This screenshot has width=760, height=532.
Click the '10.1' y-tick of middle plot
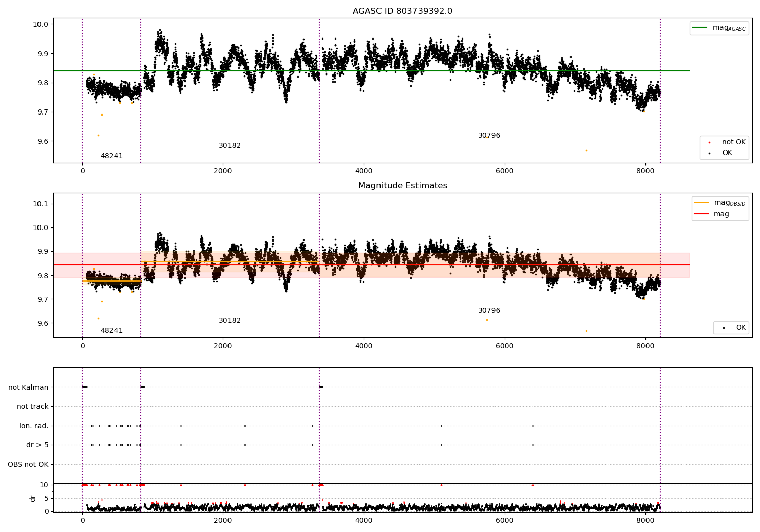pyautogui.click(x=41, y=204)
